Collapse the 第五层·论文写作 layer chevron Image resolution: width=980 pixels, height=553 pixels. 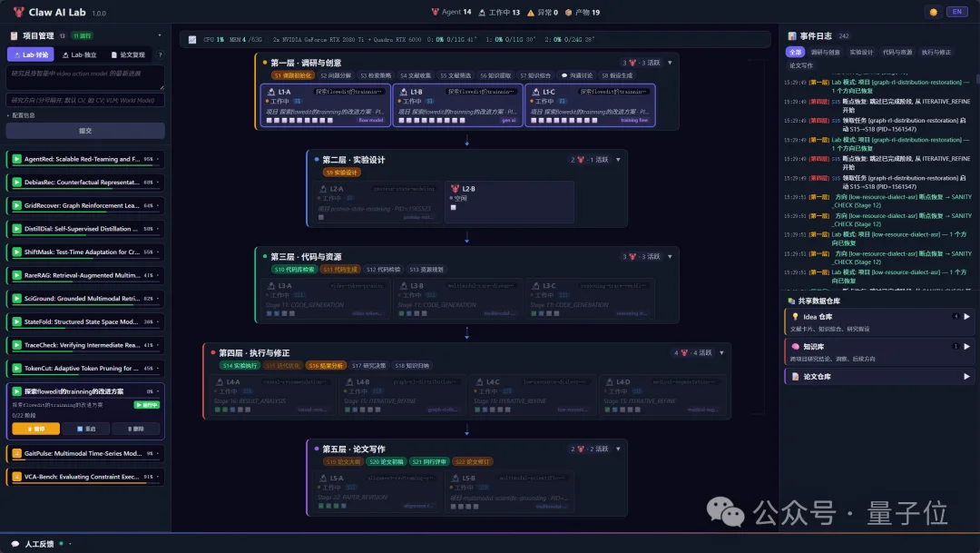point(617,448)
